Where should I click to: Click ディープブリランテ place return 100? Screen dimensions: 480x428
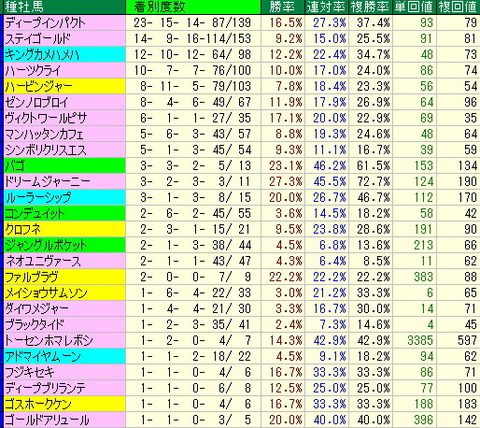click(467, 388)
